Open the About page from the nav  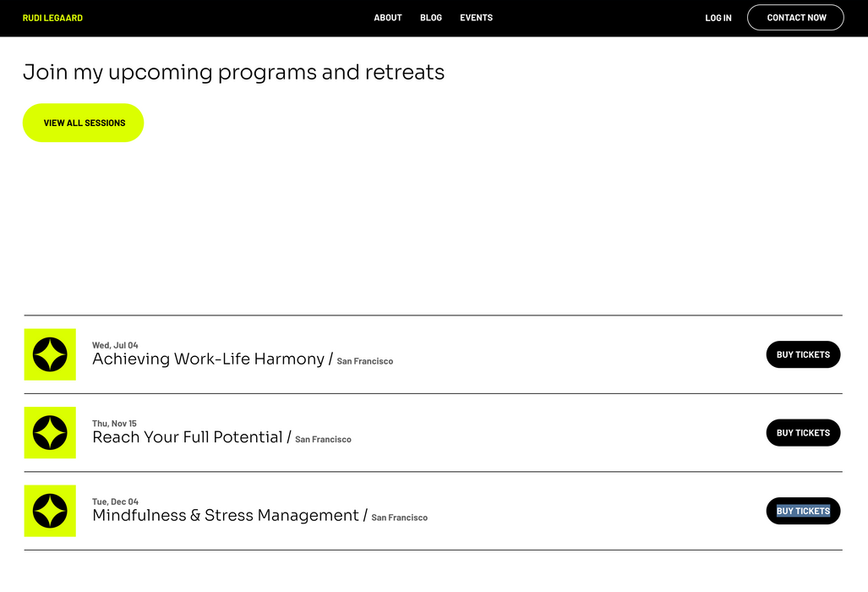(x=388, y=18)
